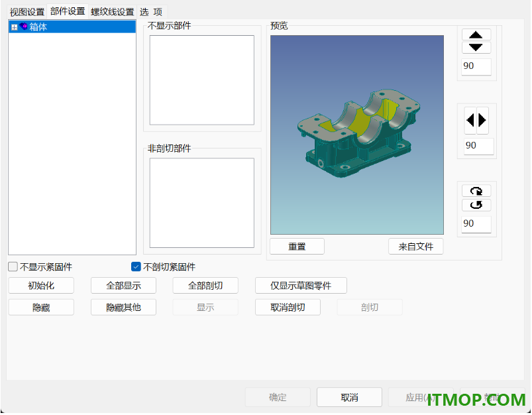Viewport: 532px width, 415px height.
Task: Switch to the 视图设置 tab
Action: click(27, 12)
